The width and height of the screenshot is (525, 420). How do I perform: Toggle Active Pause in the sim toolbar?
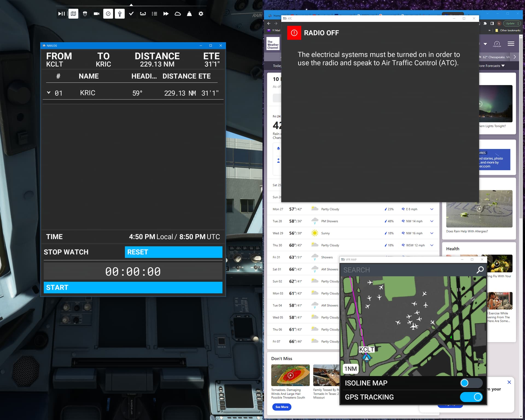click(62, 14)
